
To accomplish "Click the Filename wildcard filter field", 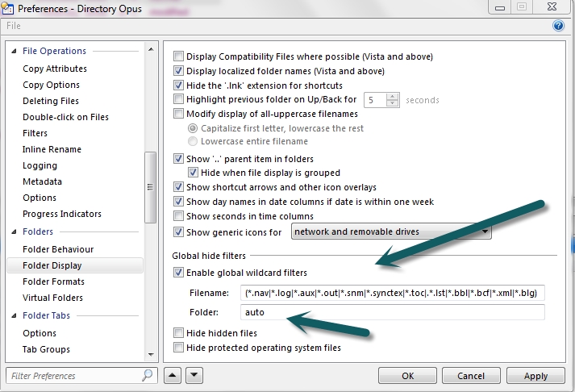I will point(393,293).
